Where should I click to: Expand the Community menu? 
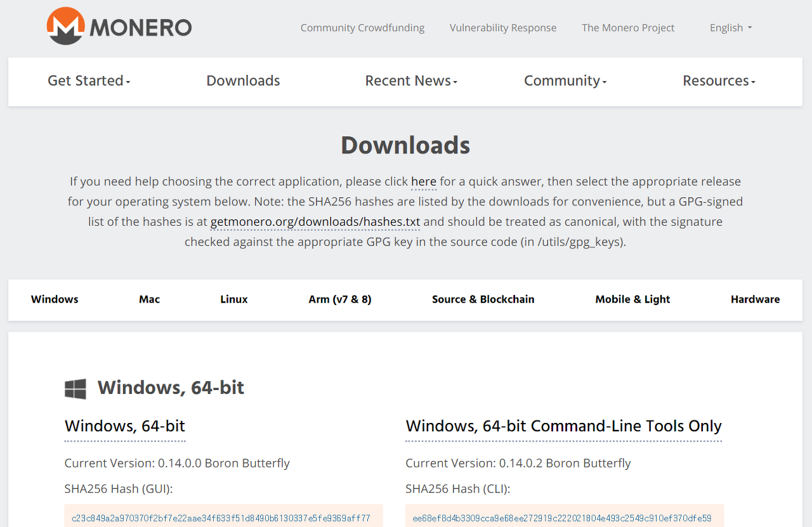pos(565,81)
